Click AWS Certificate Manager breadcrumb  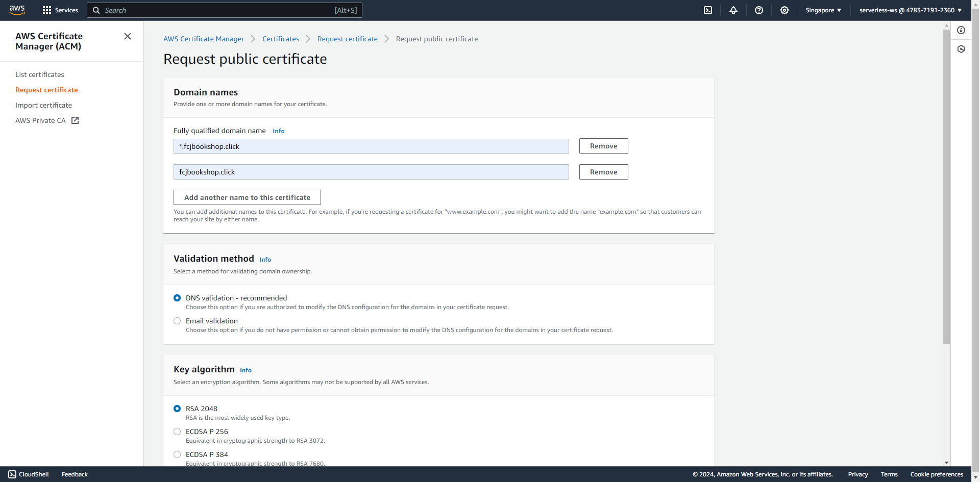pyautogui.click(x=204, y=39)
